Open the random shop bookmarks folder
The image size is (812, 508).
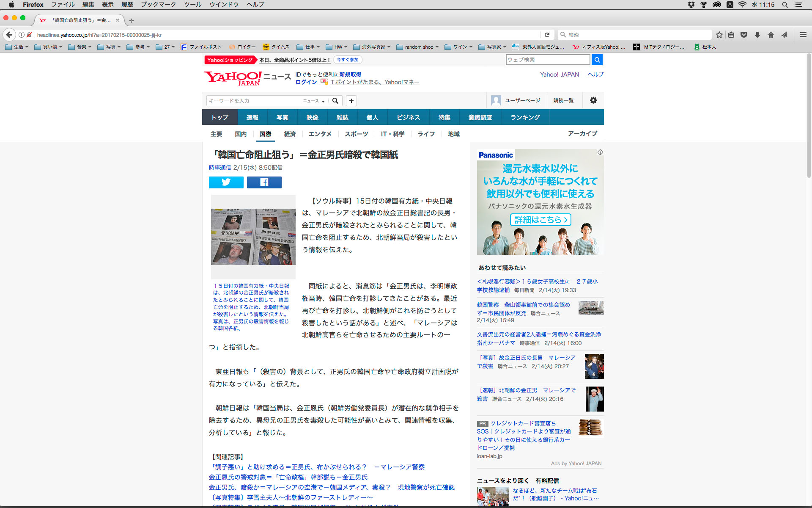tap(418, 47)
